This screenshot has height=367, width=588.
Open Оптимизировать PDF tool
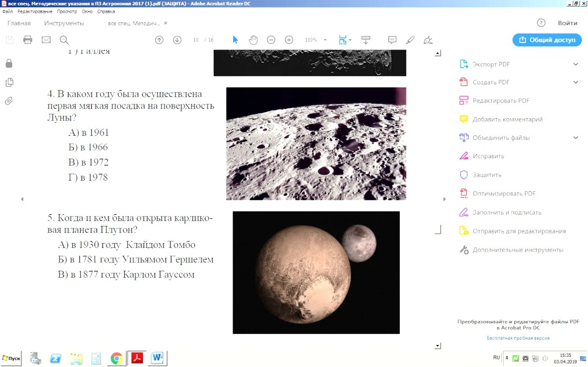coord(504,193)
